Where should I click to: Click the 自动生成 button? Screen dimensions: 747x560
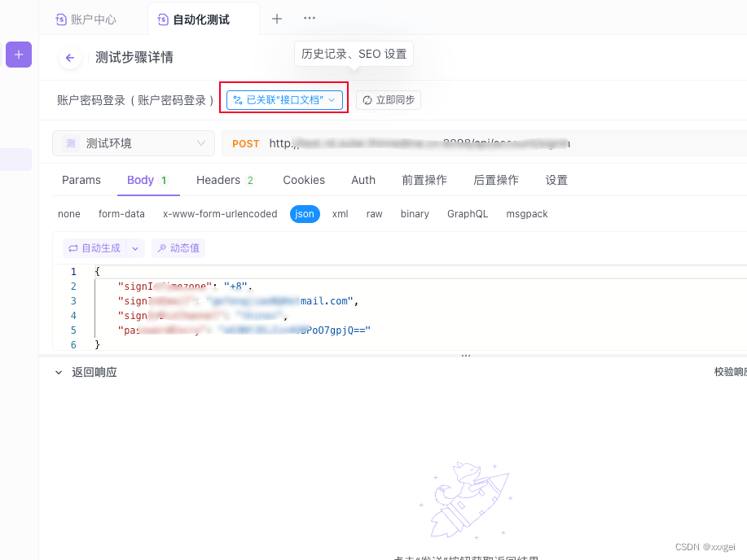pos(94,248)
